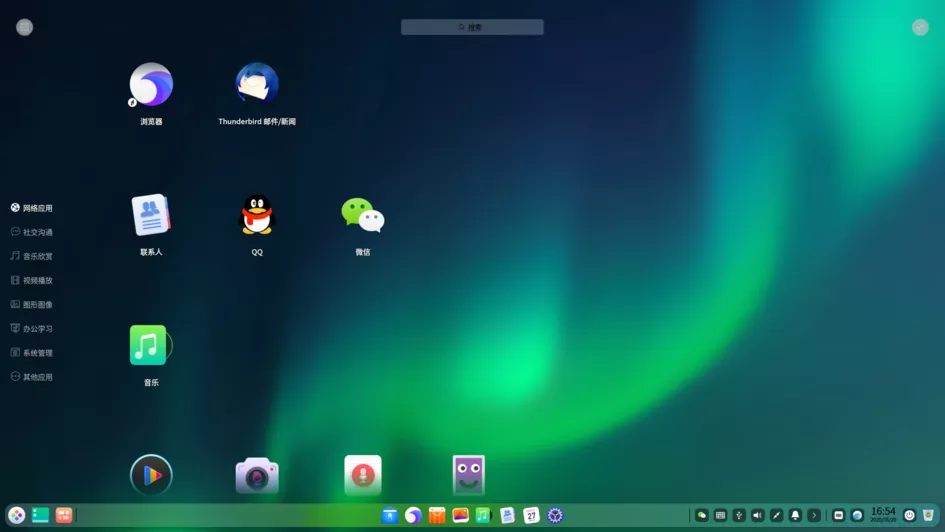Select the 视频播放 category
This screenshot has height=532, width=945.
point(31,280)
